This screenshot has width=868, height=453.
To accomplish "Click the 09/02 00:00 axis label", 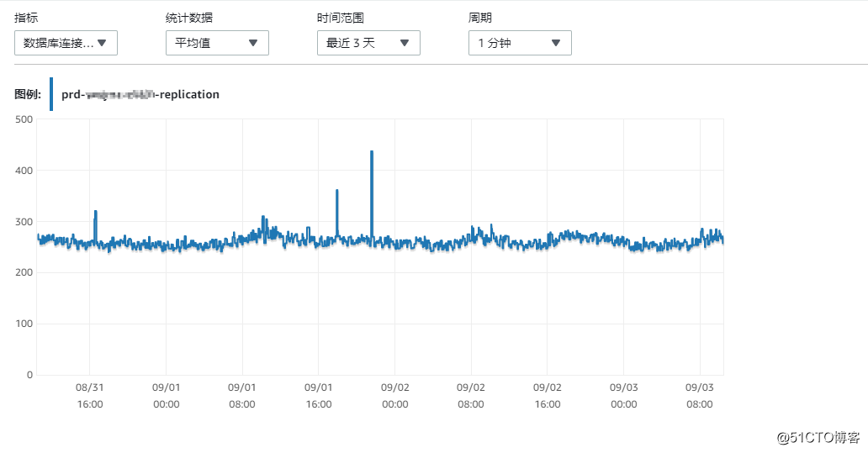I will pos(394,396).
